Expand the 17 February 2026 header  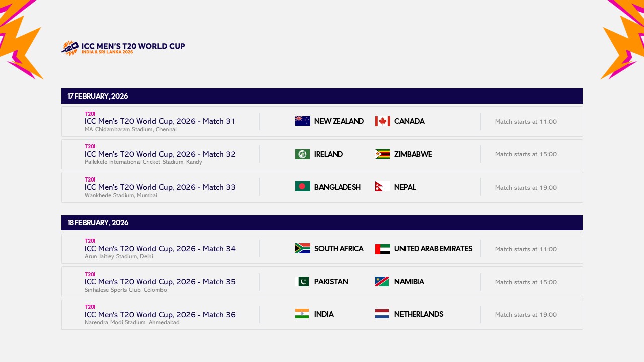(322, 96)
